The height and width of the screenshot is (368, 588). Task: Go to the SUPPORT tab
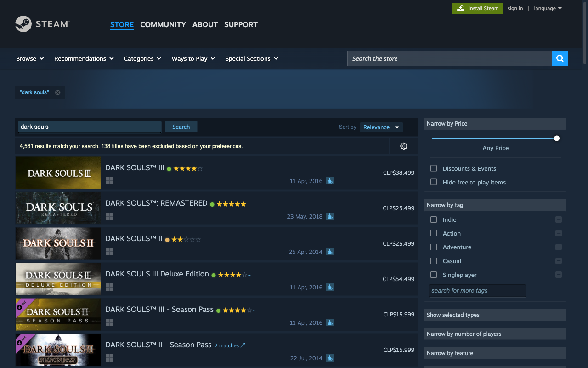pos(241,24)
